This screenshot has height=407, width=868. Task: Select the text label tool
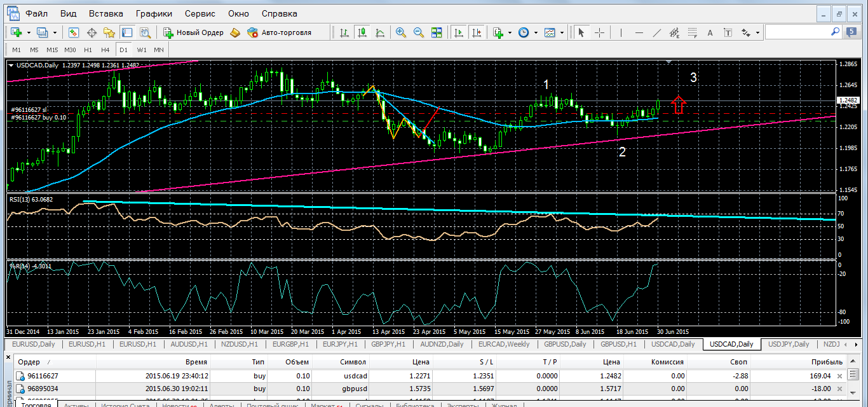click(728, 32)
